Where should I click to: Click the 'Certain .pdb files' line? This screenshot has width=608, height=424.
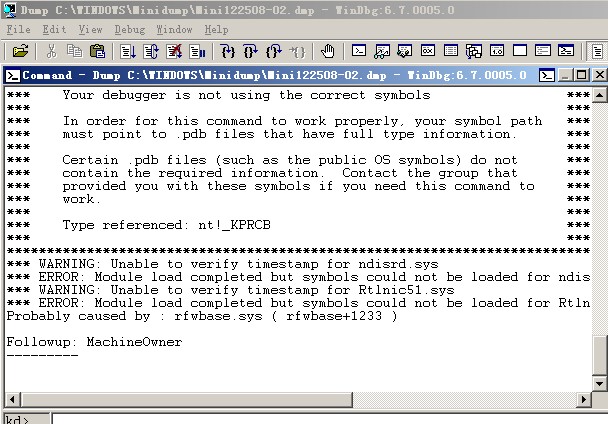(290, 160)
